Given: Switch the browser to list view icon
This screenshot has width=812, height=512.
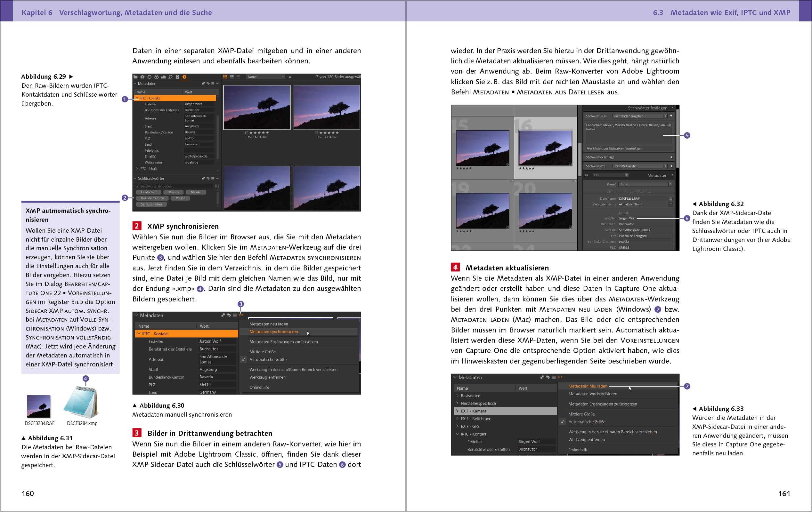Looking at the screenshot, I should point(232,77).
